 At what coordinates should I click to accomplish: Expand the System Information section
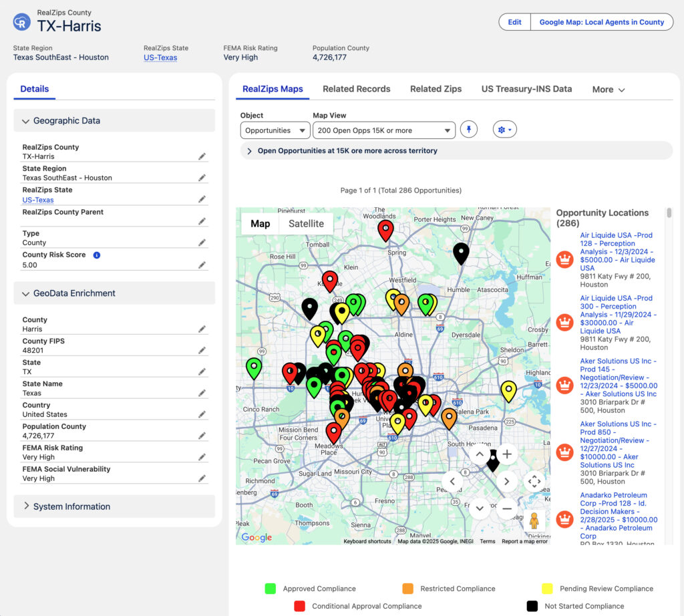coord(27,506)
